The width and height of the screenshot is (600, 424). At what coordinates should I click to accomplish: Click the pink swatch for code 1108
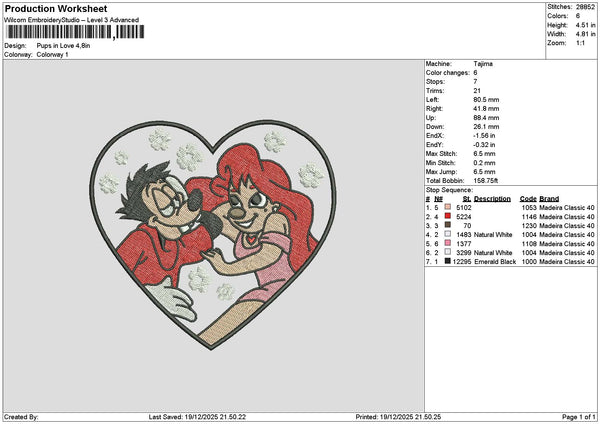(448, 243)
